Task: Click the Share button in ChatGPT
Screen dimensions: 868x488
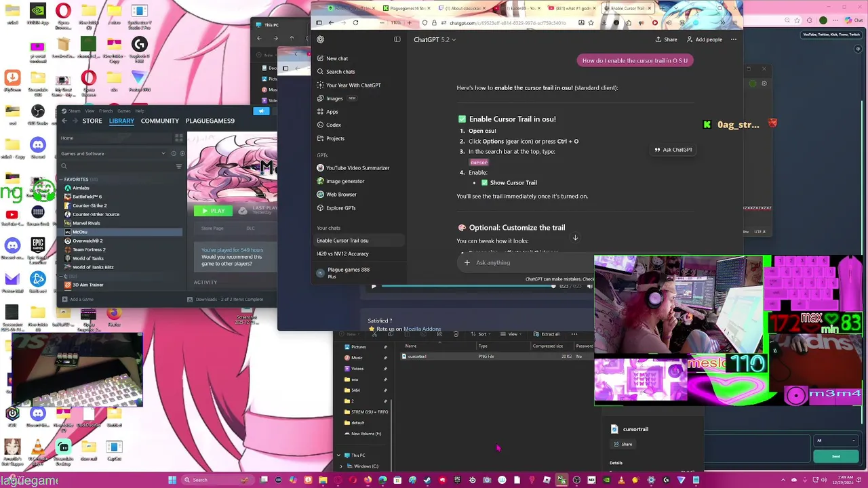Action: pos(666,39)
